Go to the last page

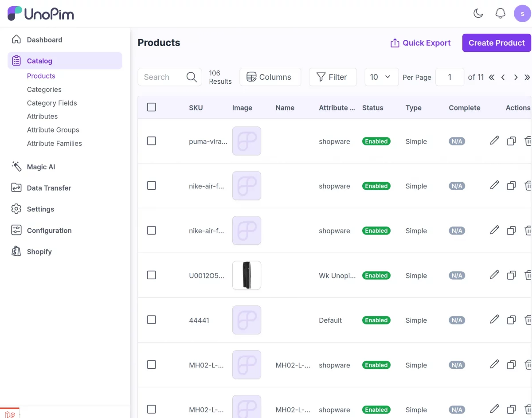pyautogui.click(x=527, y=77)
